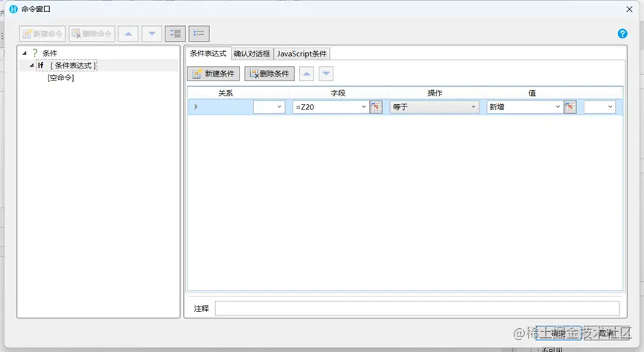Click the 取消 button

click(607, 333)
